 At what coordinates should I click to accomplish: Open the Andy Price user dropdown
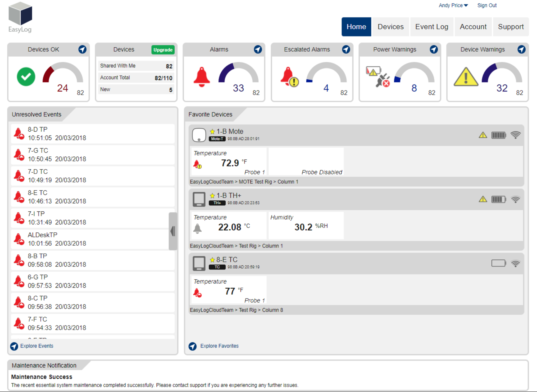453,5
